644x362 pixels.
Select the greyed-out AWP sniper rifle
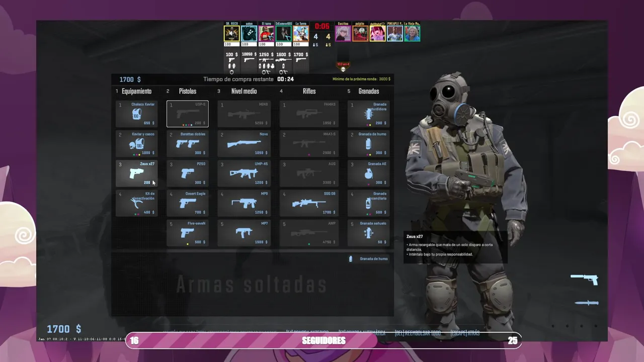[309, 233]
